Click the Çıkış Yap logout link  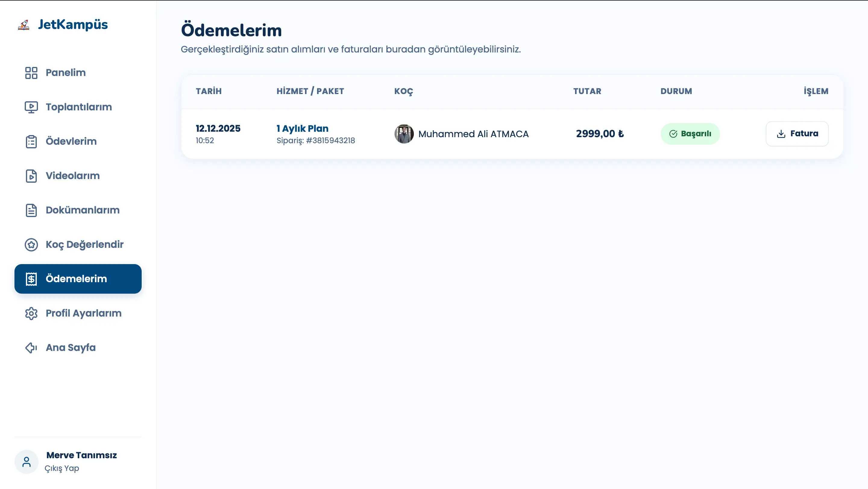pos(62,468)
